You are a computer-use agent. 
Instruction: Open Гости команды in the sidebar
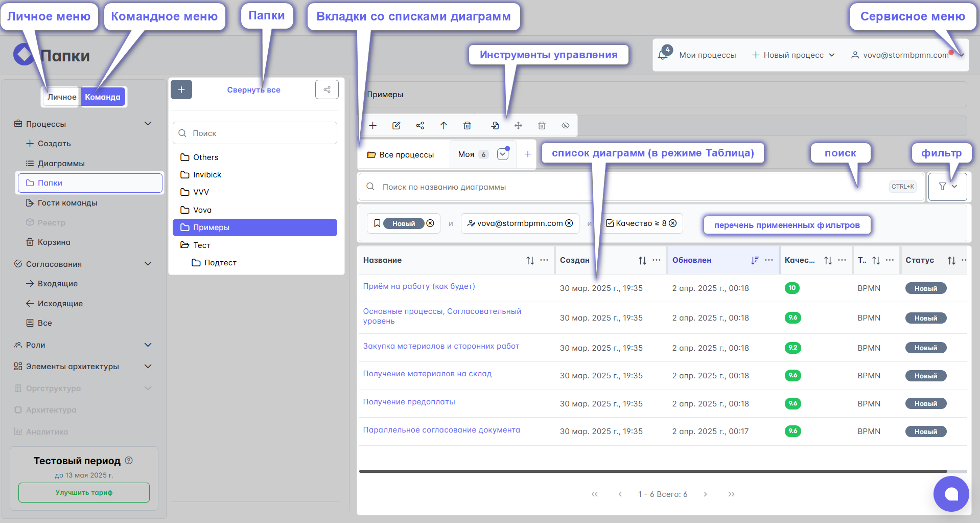point(61,202)
